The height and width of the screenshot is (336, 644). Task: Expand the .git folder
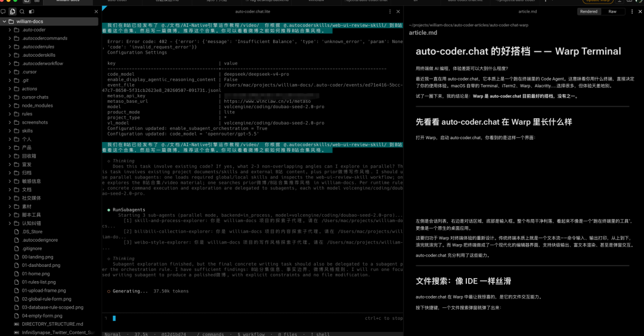pyautogui.click(x=10, y=81)
